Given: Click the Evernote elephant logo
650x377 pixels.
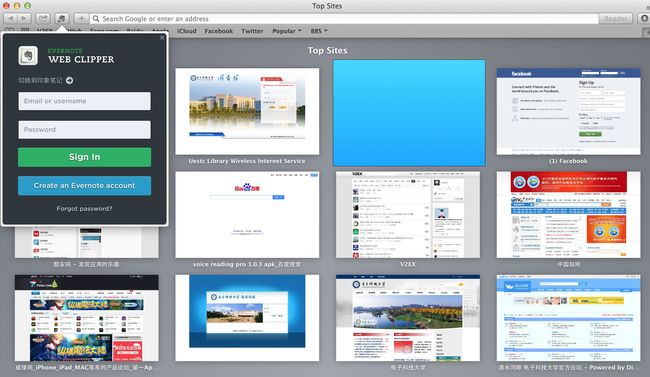Looking at the screenshot, I should (x=28, y=56).
